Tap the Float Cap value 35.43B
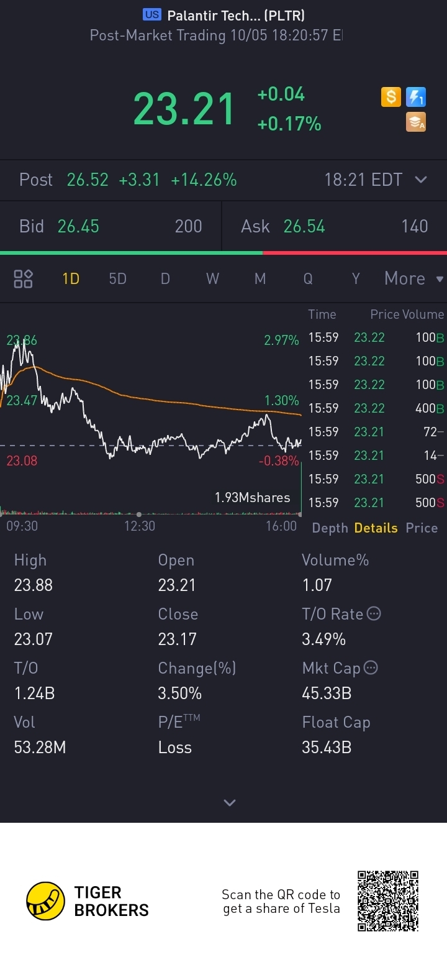The image size is (447, 980). (327, 748)
